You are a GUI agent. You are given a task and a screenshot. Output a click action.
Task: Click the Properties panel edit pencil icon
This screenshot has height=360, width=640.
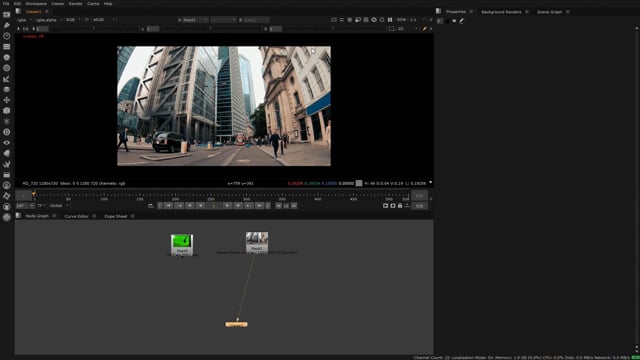click(462, 20)
